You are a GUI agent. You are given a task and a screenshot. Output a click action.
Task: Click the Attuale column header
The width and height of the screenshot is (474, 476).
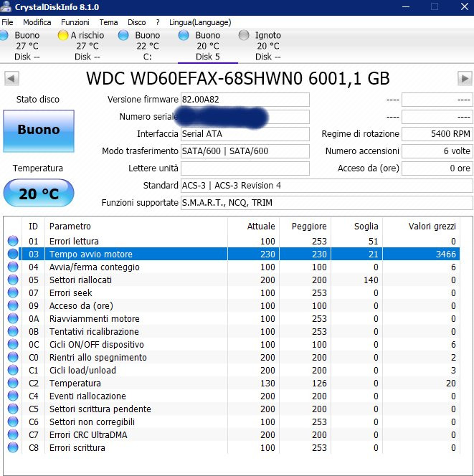point(253,226)
